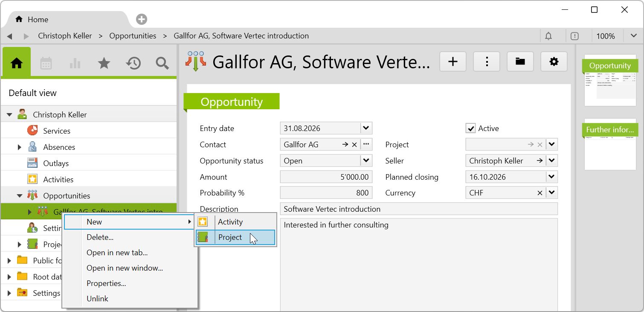The width and height of the screenshot is (644, 312).
Task: Expand the Currency dropdown arrow
Action: pos(552,193)
